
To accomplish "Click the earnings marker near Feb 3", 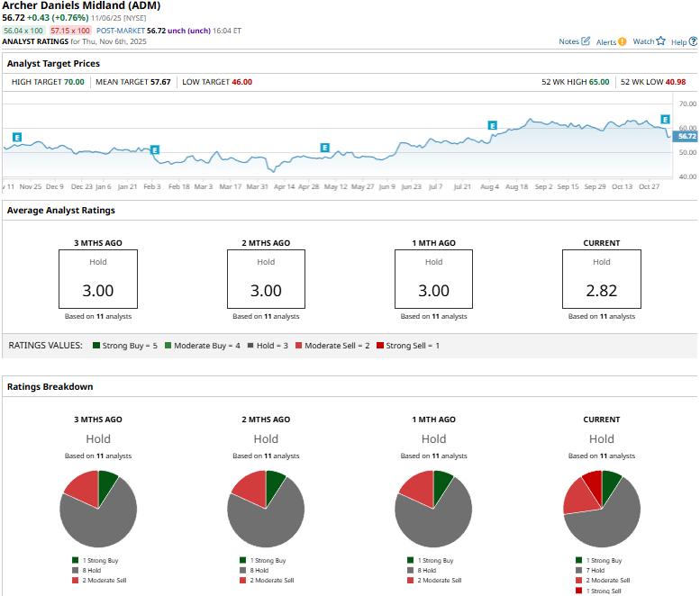I will 155,149.
